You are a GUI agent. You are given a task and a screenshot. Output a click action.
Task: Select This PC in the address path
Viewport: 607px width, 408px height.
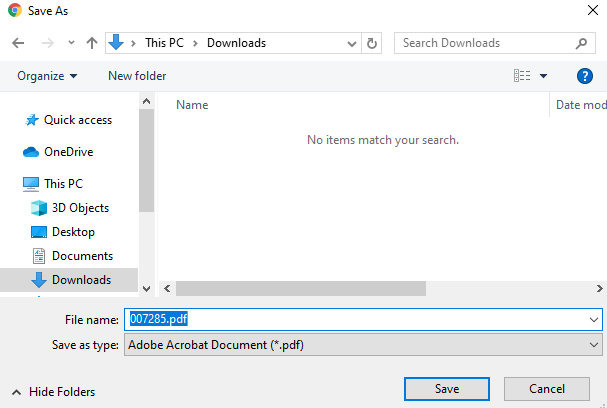(164, 43)
